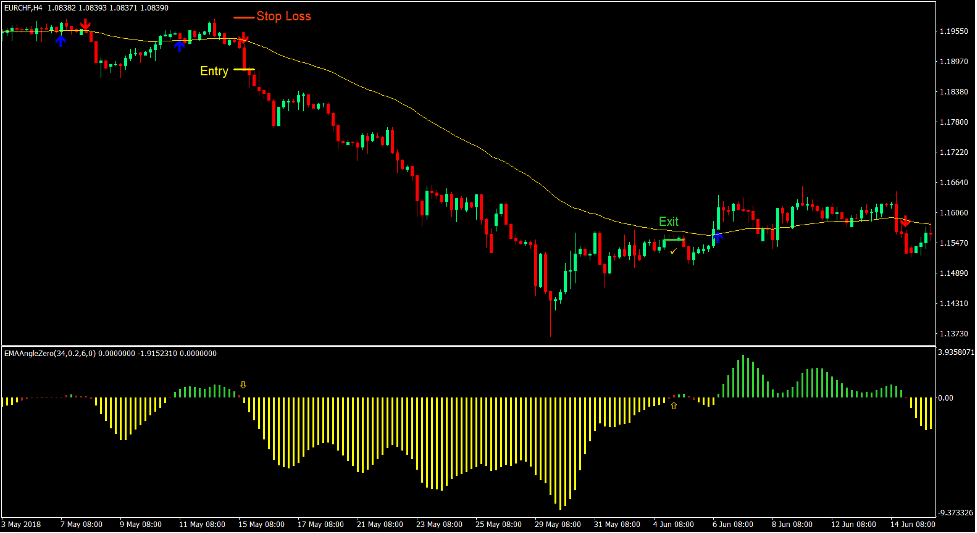Click the 8 Jun 08:00 time label
977x533 pixels.
click(x=792, y=524)
